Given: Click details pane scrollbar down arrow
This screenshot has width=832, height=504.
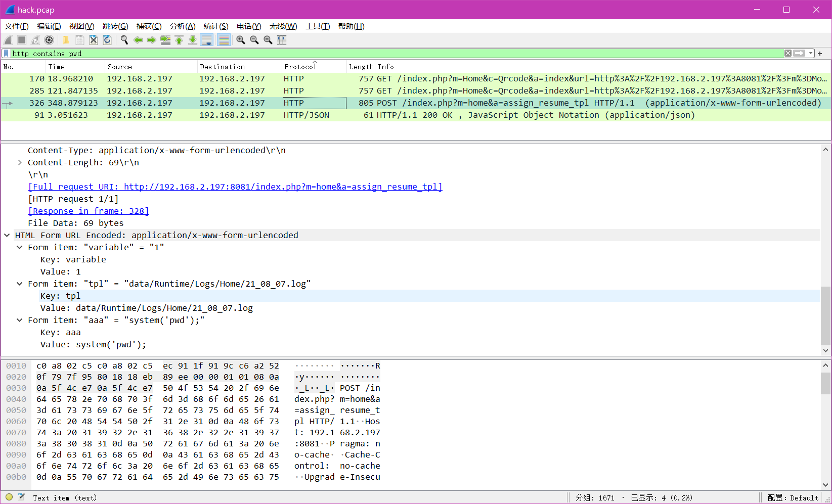Looking at the screenshot, I should tap(825, 350).
